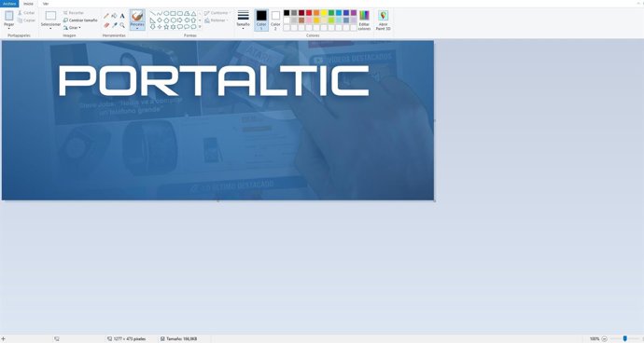The height and width of the screenshot is (343, 644).
Task: Click the Pegar paste icon
Action: pos(9,16)
